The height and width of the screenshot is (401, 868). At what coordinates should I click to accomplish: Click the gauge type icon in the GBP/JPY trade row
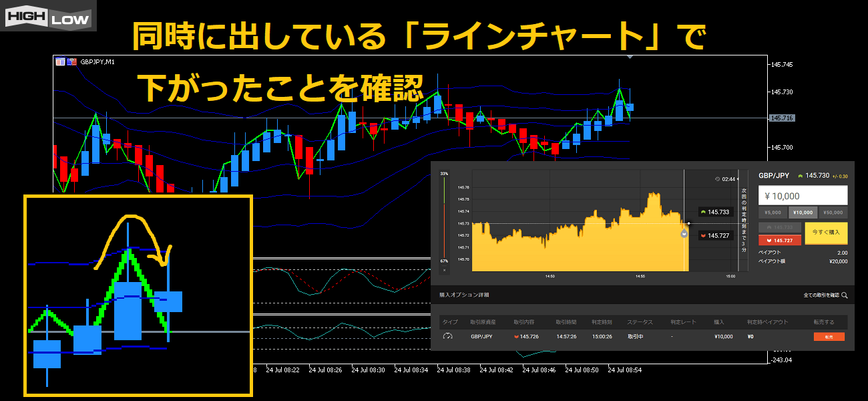[447, 337]
